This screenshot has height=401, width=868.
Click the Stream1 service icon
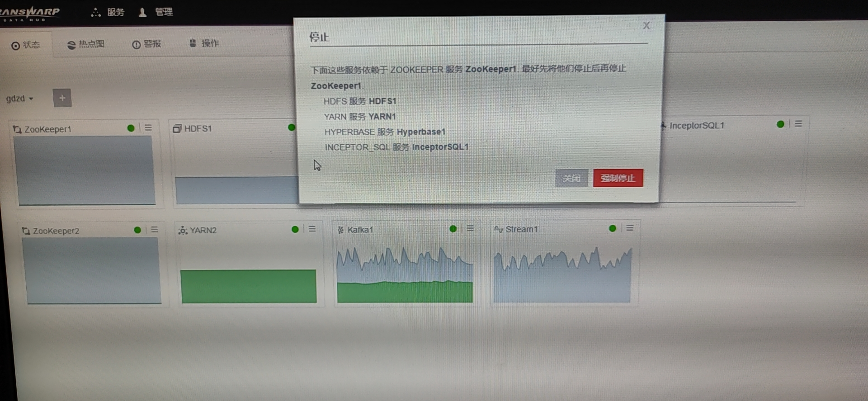[x=498, y=229]
